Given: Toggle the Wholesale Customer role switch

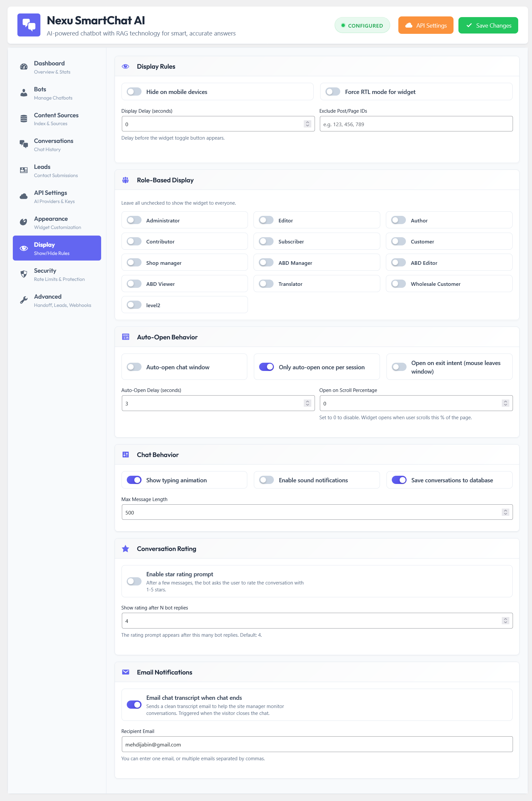Looking at the screenshot, I should (x=399, y=284).
